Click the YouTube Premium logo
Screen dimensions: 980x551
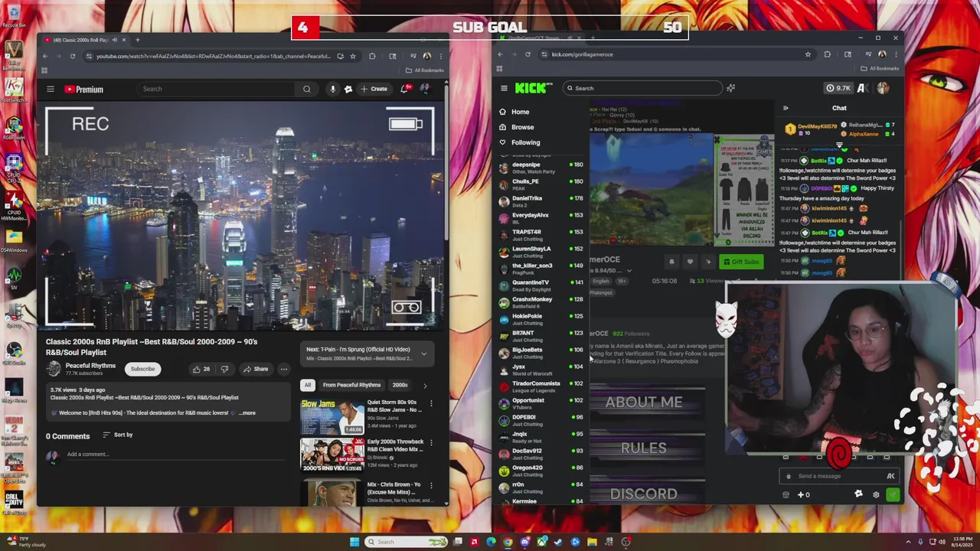click(x=83, y=89)
